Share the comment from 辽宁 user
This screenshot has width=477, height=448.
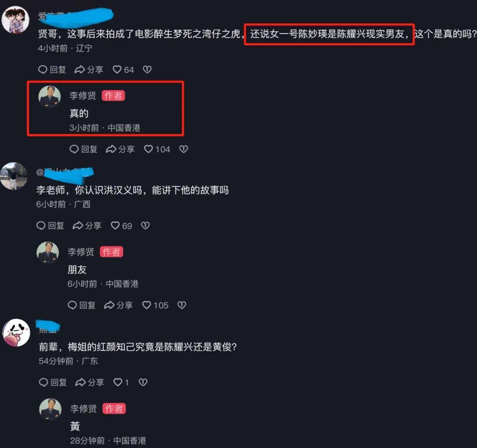click(x=89, y=70)
